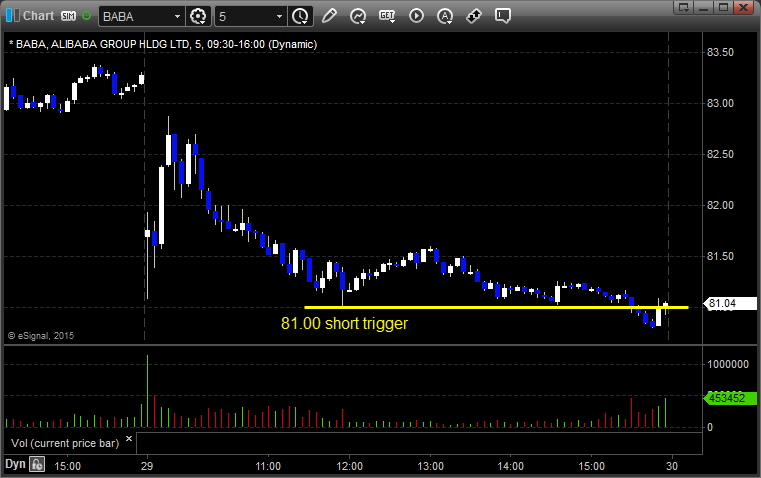Image resolution: width=761 pixels, height=478 pixels.
Task: Open the alerts circled-A icon menu
Action: [x=445, y=16]
